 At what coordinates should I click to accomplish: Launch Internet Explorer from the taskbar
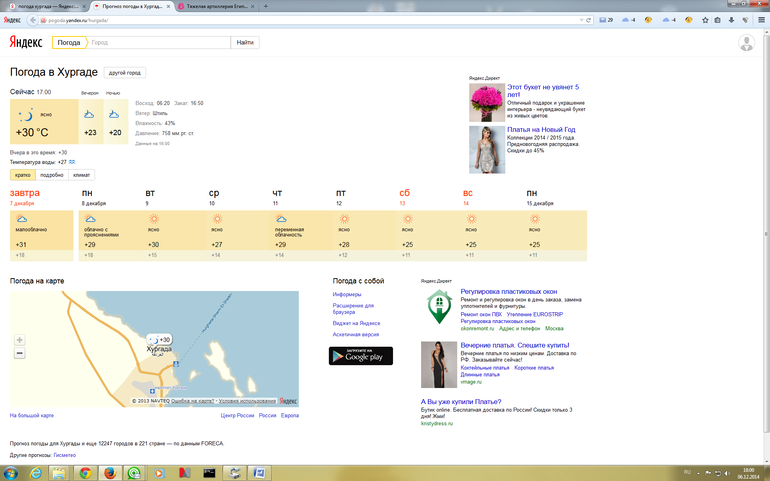tap(36, 473)
